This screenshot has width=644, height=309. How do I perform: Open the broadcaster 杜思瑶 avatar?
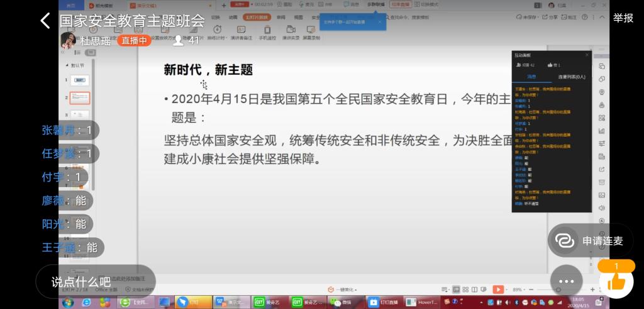pyautogui.click(x=69, y=41)
